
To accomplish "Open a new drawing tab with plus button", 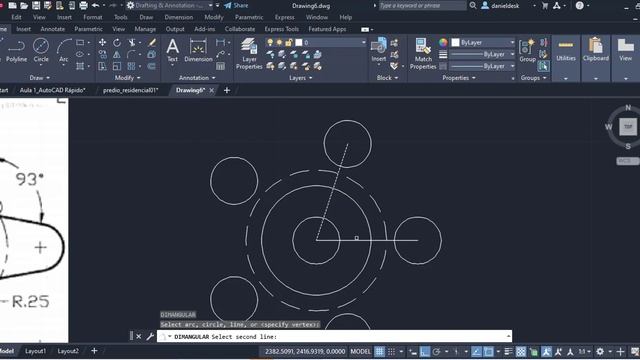I will point(227,90).
